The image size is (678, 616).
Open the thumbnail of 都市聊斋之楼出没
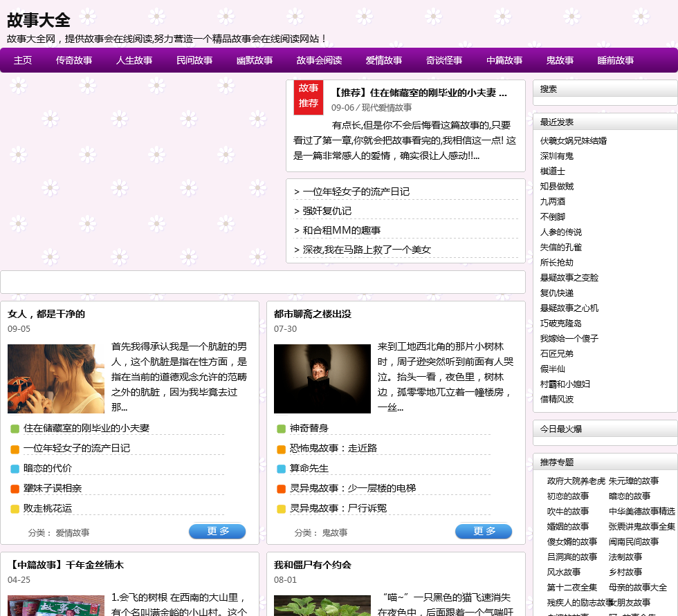click(x=322, y=379)
